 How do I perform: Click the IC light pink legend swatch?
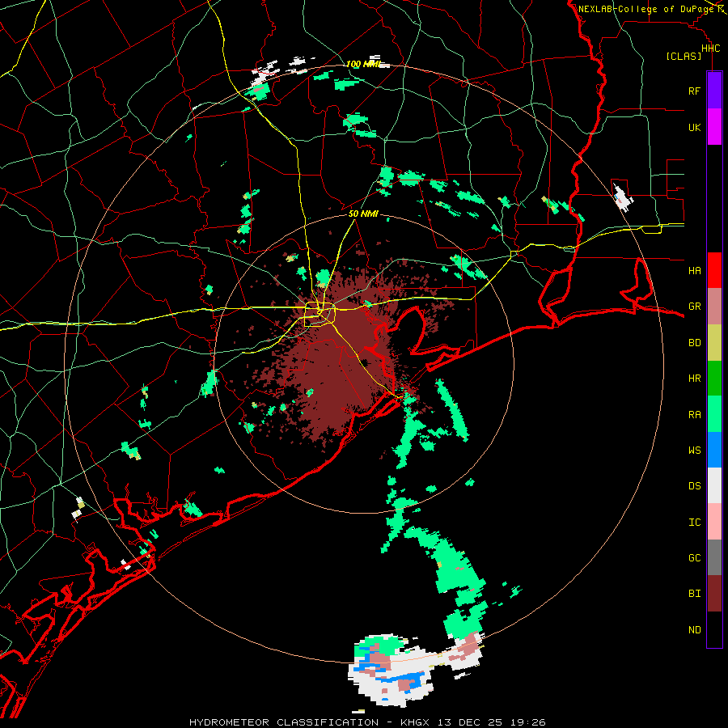pyautogui.click(x=714, y=522)
